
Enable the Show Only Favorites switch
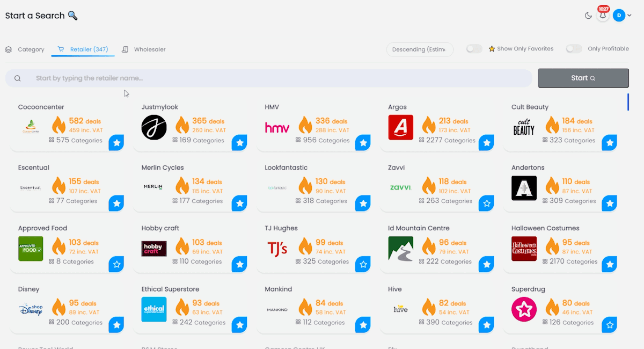tap(474, 49)
